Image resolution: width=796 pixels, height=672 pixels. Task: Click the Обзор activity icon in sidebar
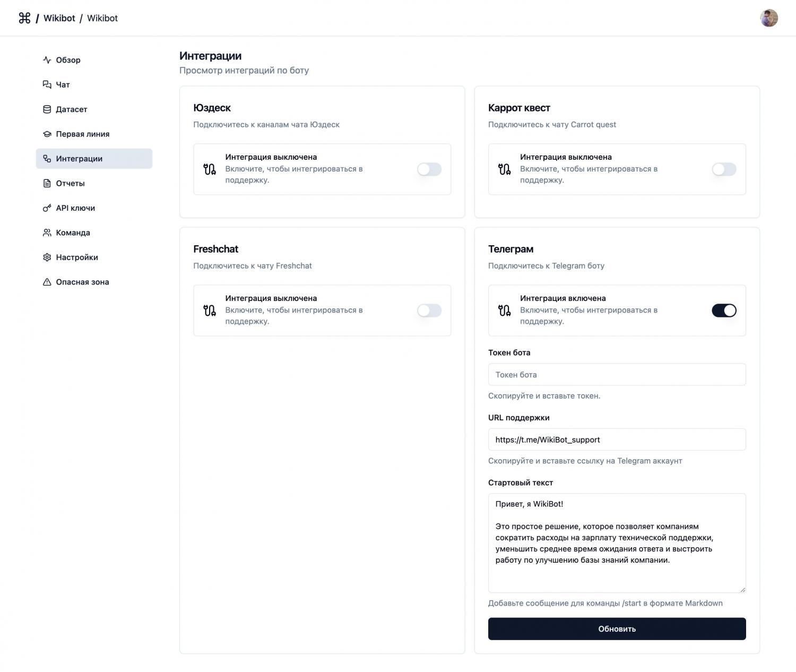47,60
